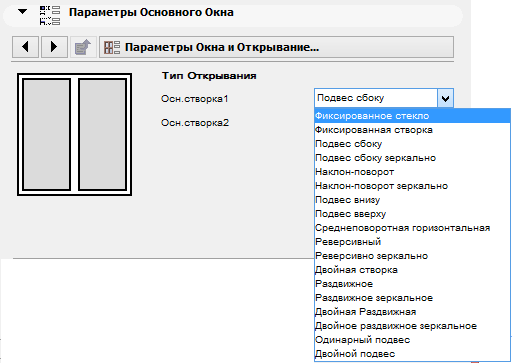Click the Осн.створка2 label

tap(195, 123)
